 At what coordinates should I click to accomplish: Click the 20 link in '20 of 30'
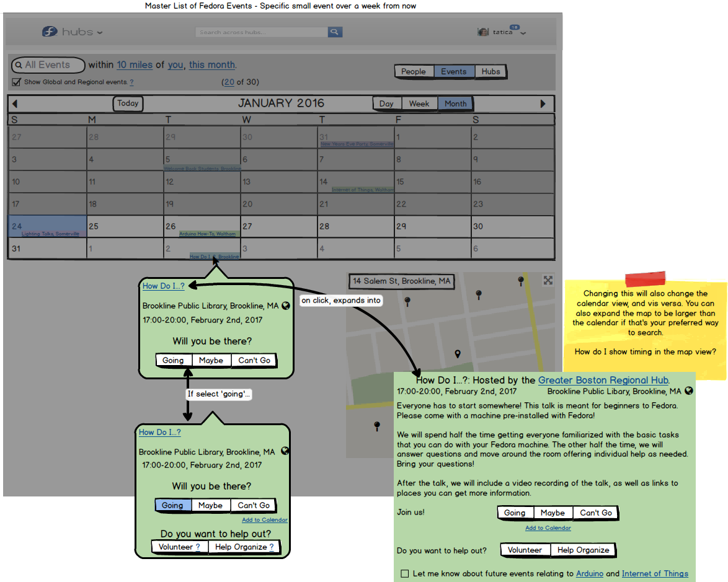229,82
